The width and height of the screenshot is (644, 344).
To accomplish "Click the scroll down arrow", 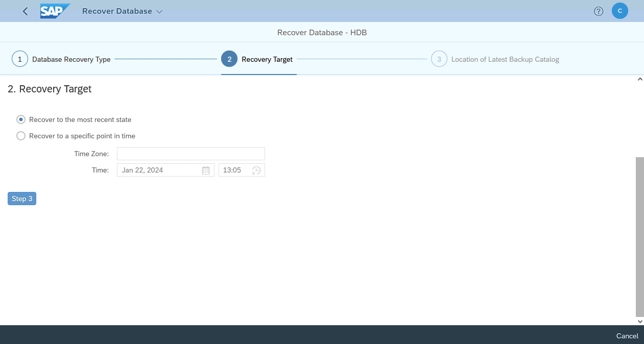I will (640, 322).
